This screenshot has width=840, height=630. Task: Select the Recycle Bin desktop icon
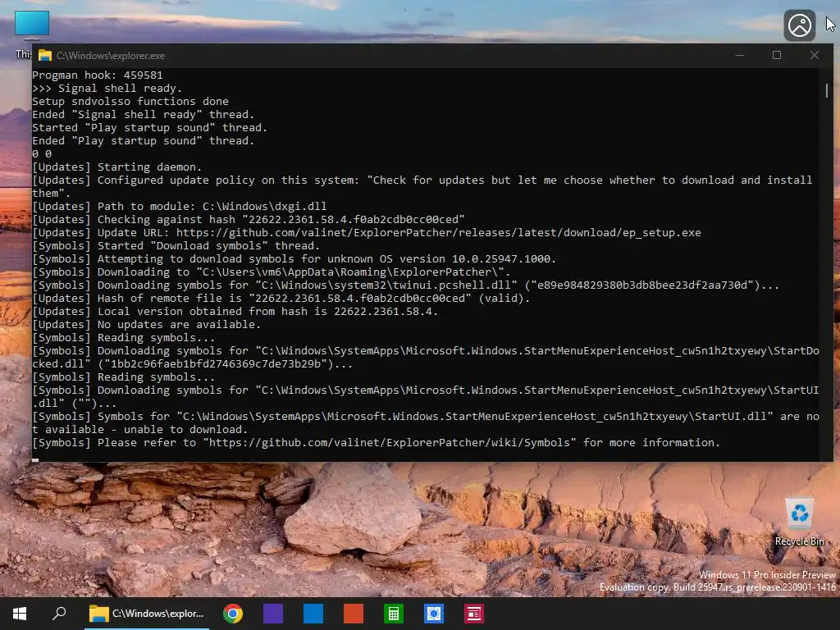tap(799, 523)
